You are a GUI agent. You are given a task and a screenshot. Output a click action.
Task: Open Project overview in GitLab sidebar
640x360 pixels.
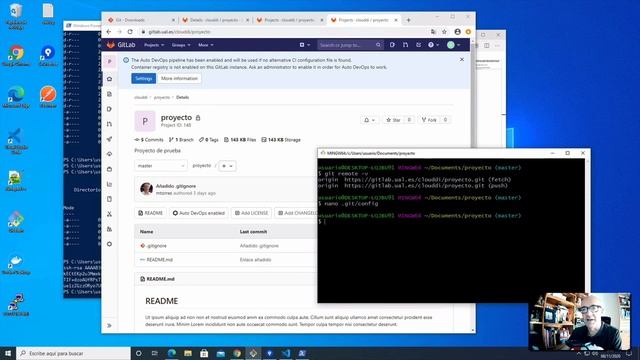109,79
